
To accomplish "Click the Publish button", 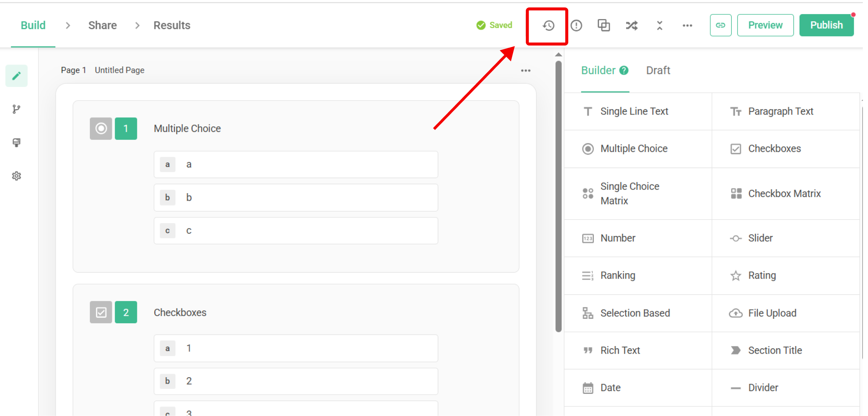I will click(826, 25).
